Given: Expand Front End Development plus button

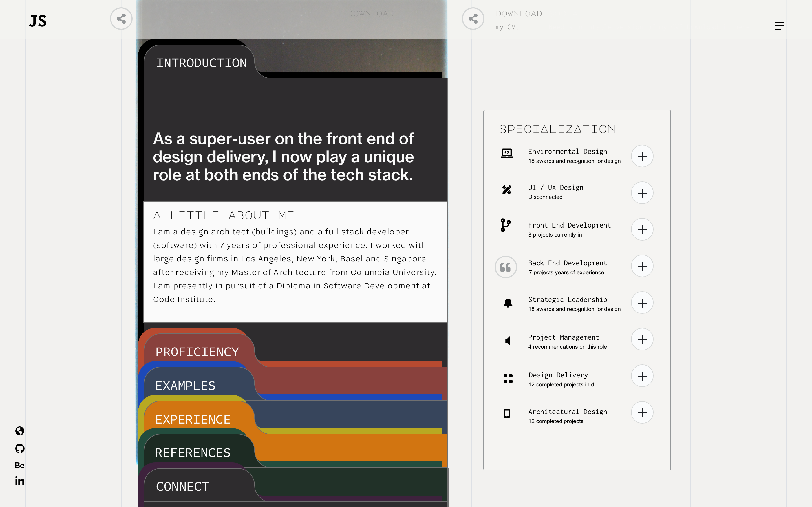Looking at the screenshot, I should [642, 230].
